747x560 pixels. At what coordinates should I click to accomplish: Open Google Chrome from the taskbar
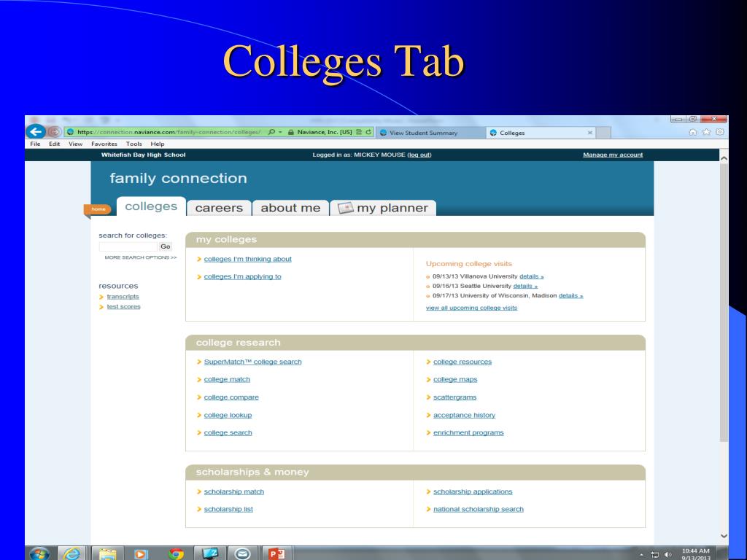click(x=176, y=554)
